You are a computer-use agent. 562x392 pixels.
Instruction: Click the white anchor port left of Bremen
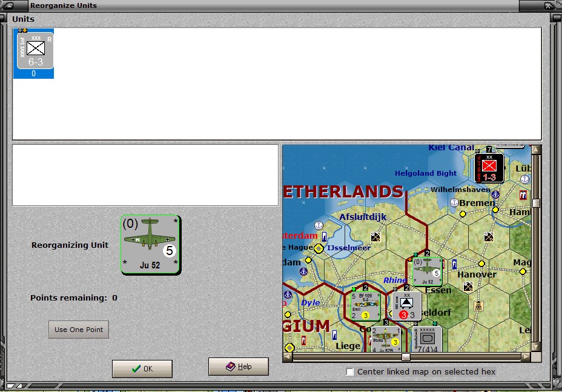(454, 202)
